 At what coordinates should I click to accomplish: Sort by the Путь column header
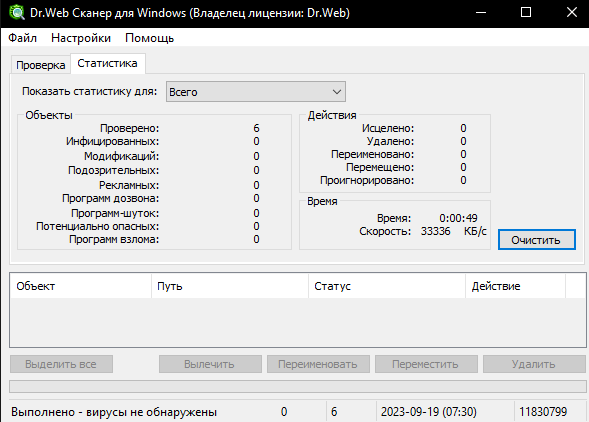pyautogui.click(x=230, y=286)
